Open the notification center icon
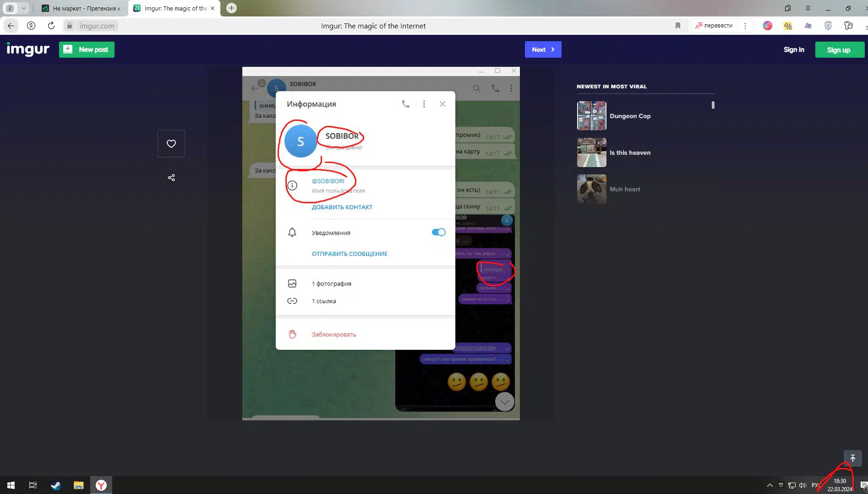Viewport: 868px width, 494px height. pyautogui.click(x=863, y=485)
